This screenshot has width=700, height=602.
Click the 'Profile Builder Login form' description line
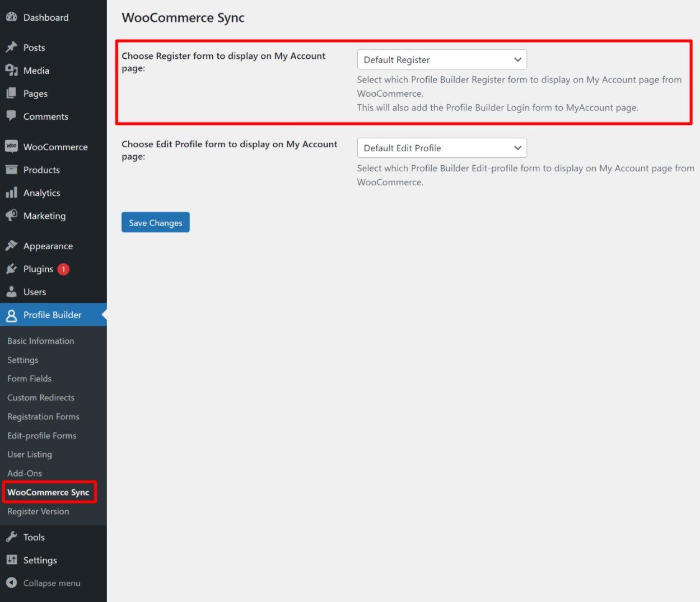498,108
